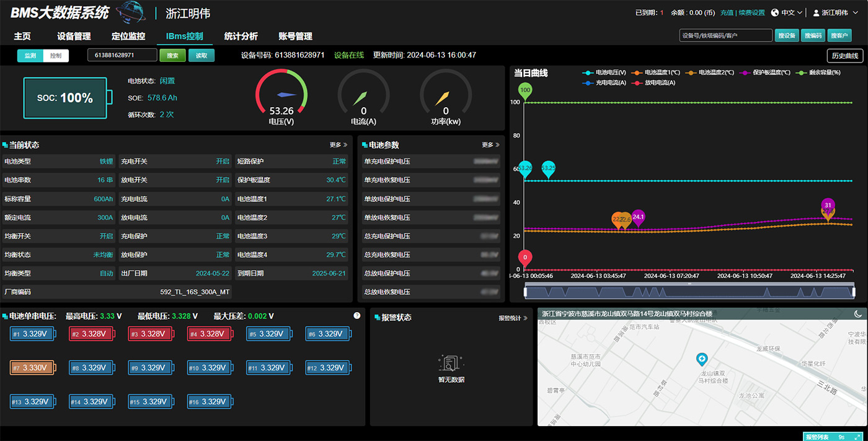Expand the alarm list fullscreen arrow icon
The image size is (868, 441).
coord(857,437)
